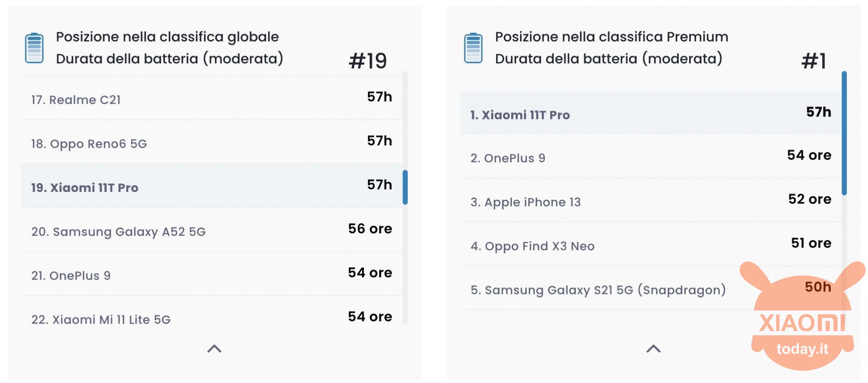This screenshot has height=383, width=868.
Task: Click 20. Samsung Galaxy A52 5G entry
Action: [212, 230]
